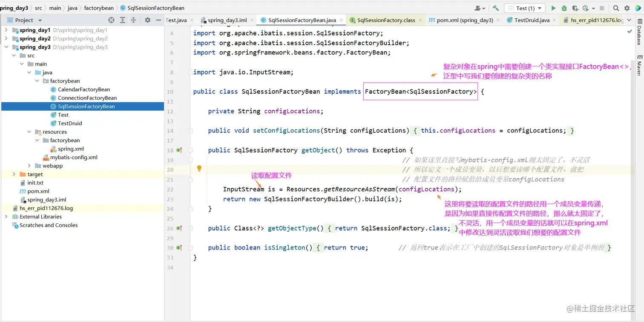
Task: Close the TestDruid.java tab
Action: (x=554, y=20)
